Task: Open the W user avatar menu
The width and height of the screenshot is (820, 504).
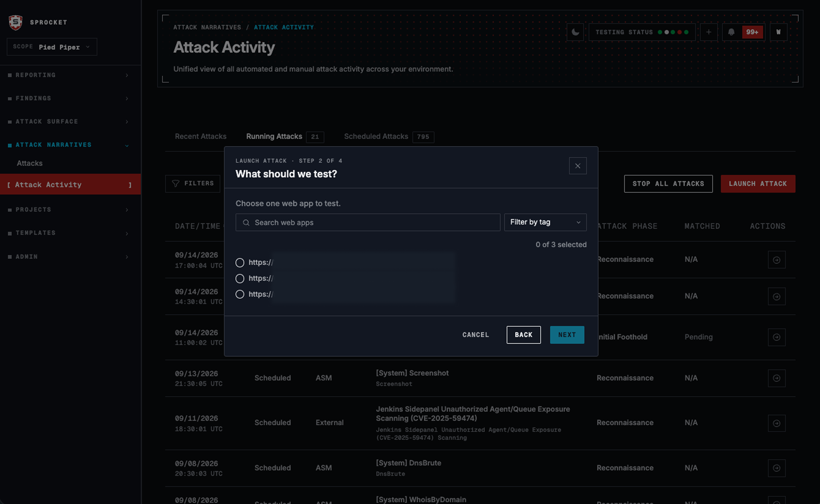Action: [x=778, y=32]
